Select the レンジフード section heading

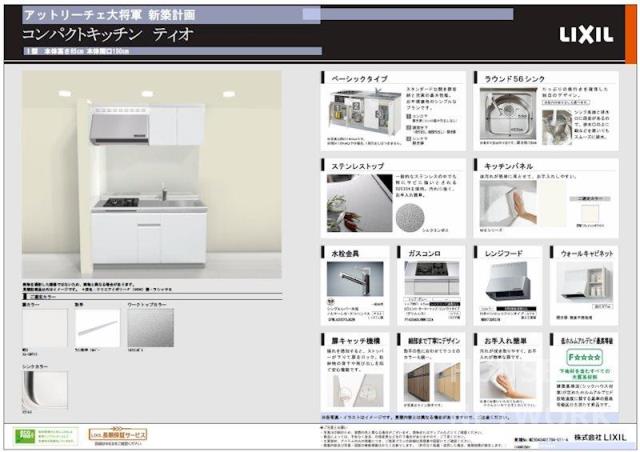(x=503, y=254)
